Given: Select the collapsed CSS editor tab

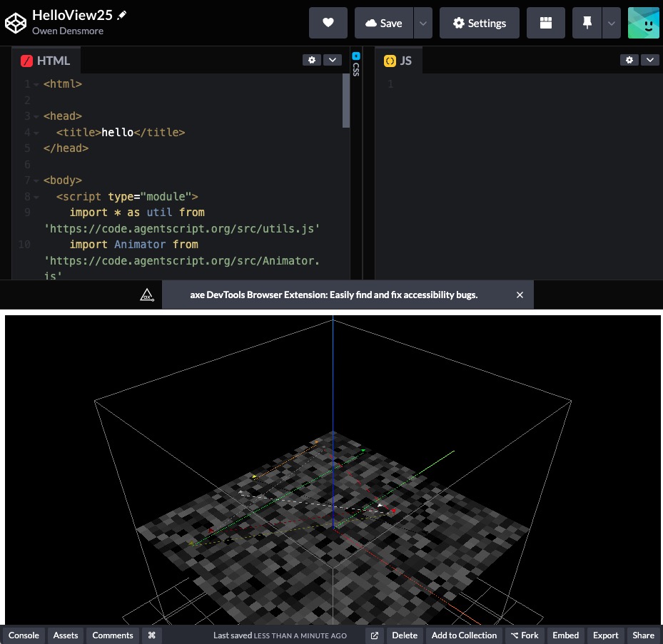Looking at the screenshot, I should point(356,66).
